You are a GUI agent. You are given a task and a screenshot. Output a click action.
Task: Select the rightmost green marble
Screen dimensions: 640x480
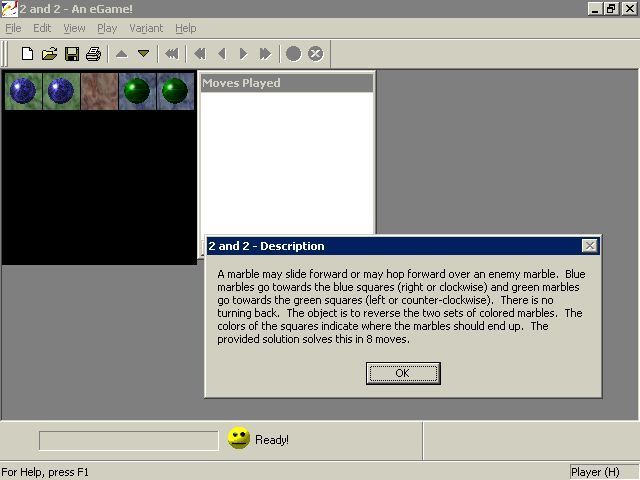click(x=175, y=92)
